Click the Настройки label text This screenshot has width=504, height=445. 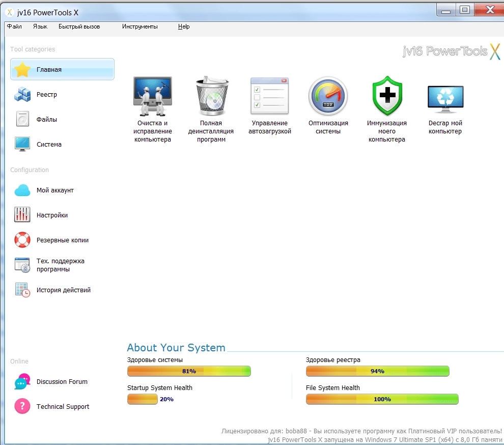pyautogui.click(x=52, y=215)
